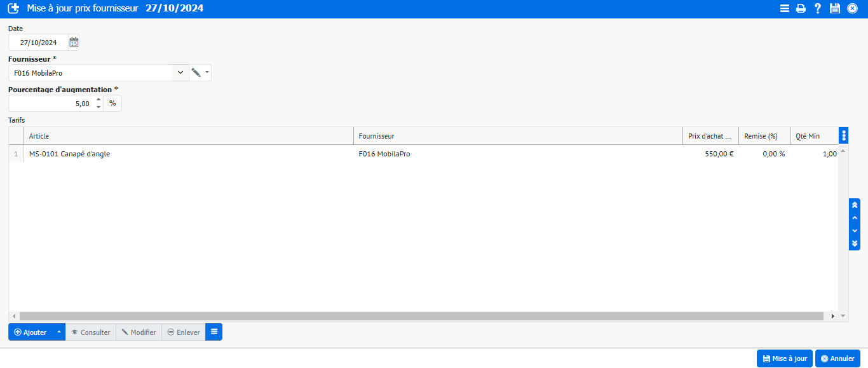Open the list menu icon beside Enlever
This screenshot has height=368, width=868.
214,332
